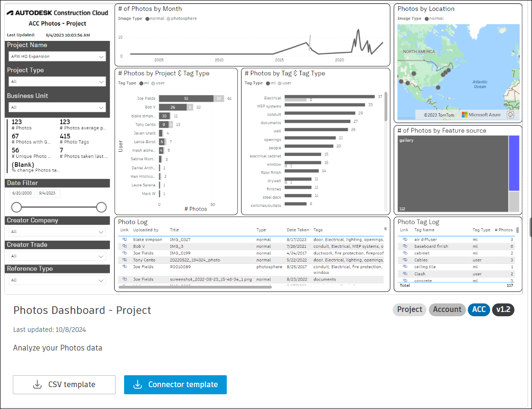
Task: Click the blue segment in Feature source treemap
Action: (x=514, y=163)
